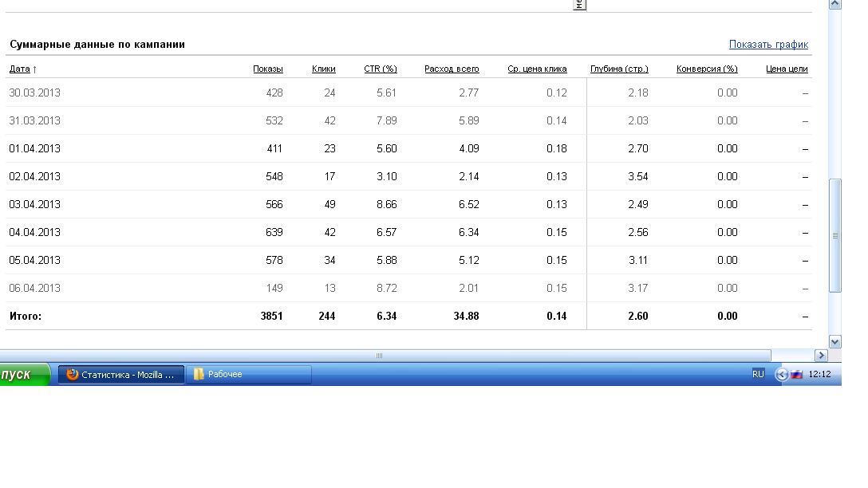Click the vertical scrollbar up arrow
This screenshot has width=868, height=488.
point(835,4)
